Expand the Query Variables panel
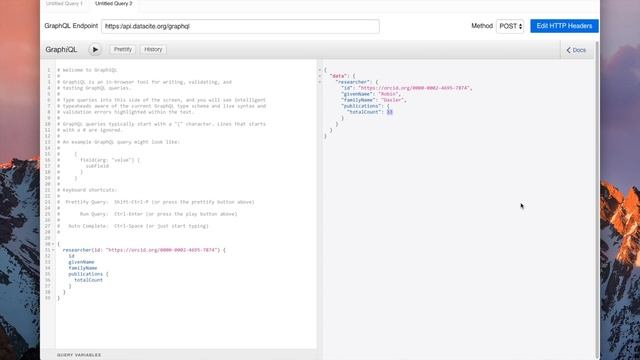 pyautogui.click(x=79, y=355)
